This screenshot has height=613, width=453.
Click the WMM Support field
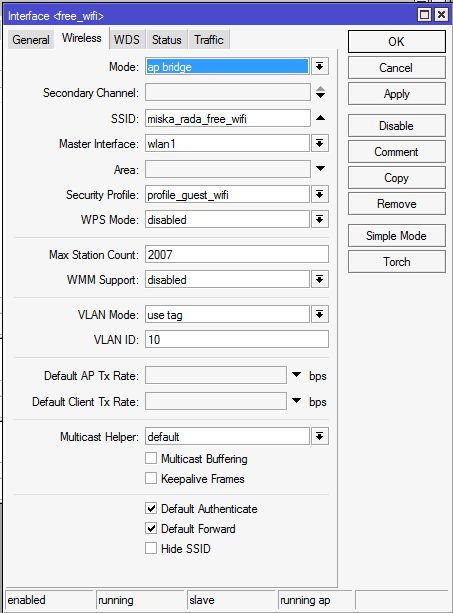point(227,280)
